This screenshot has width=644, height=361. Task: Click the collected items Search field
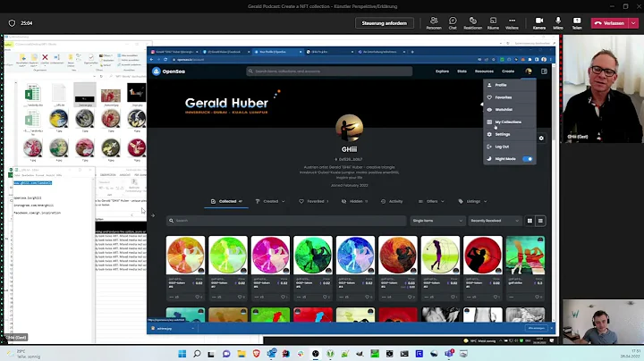pyautogui.click(x=286, y=221)
